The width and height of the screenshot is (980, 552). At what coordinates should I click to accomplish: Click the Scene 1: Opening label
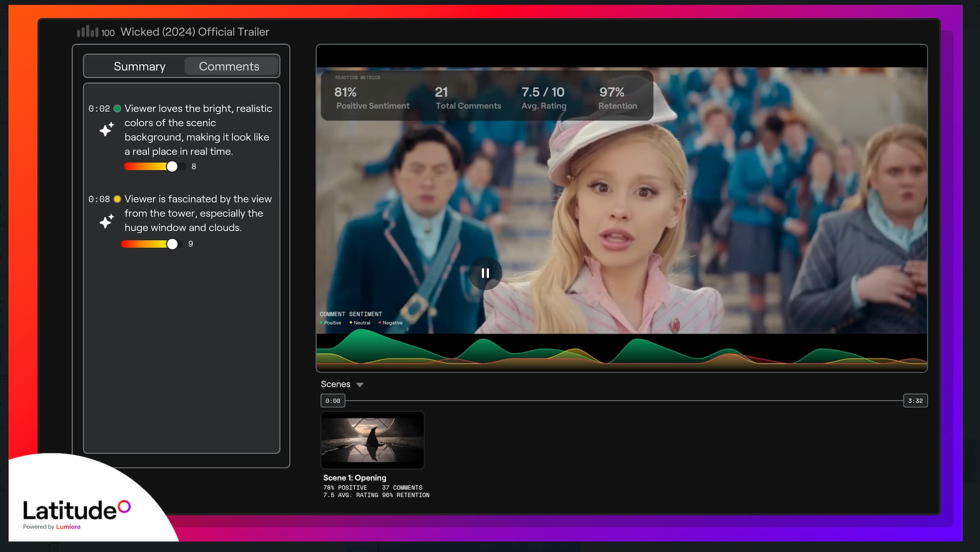pyautogui.click(x=355, y=478)
